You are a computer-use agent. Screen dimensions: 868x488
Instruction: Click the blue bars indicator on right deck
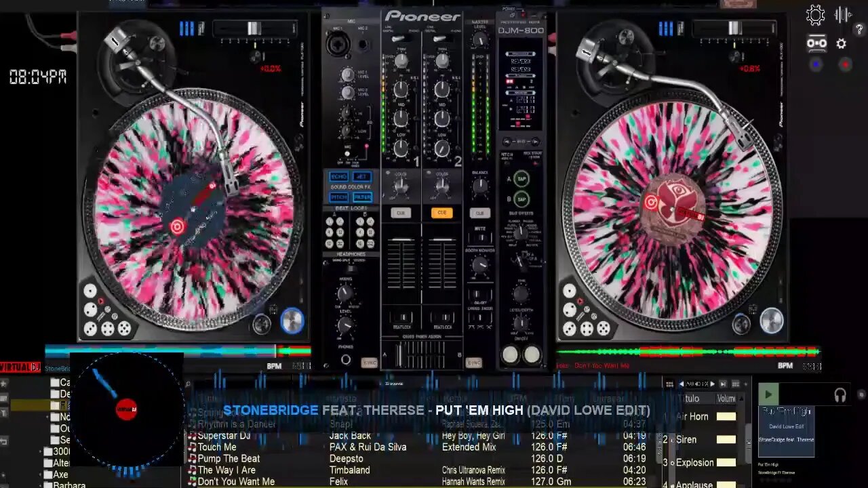point(666,28)
